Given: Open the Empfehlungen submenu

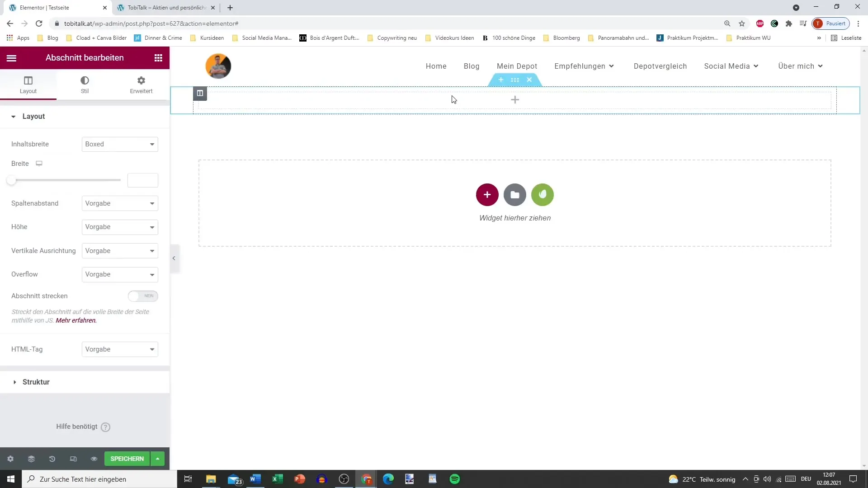Looking at the screenshot, I should pos(584,66).
